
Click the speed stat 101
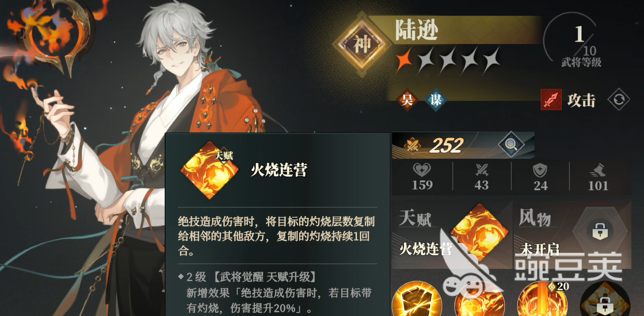pos(598,177)
